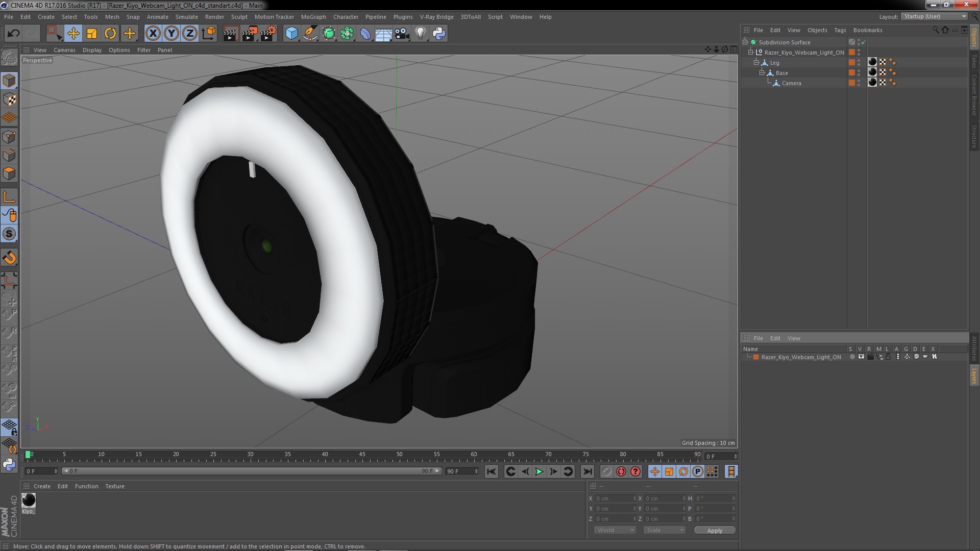Click the Scale tool icon
Image resolution: width=980 pixels, height=551 pixels.
[92, 34]
